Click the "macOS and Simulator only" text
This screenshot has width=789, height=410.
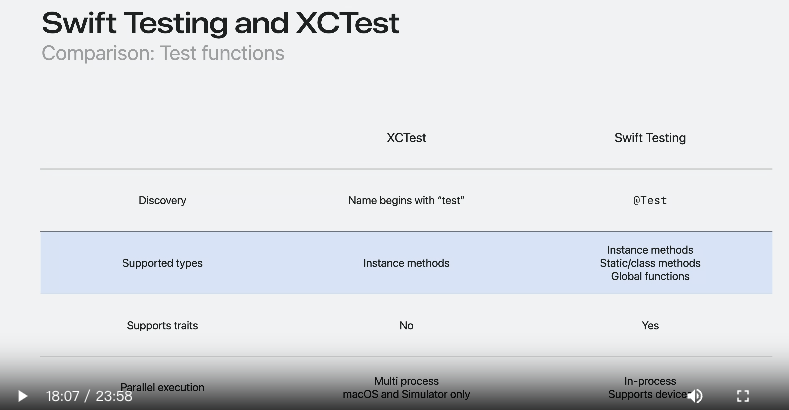pyautogui.click(x=406, y=394)
